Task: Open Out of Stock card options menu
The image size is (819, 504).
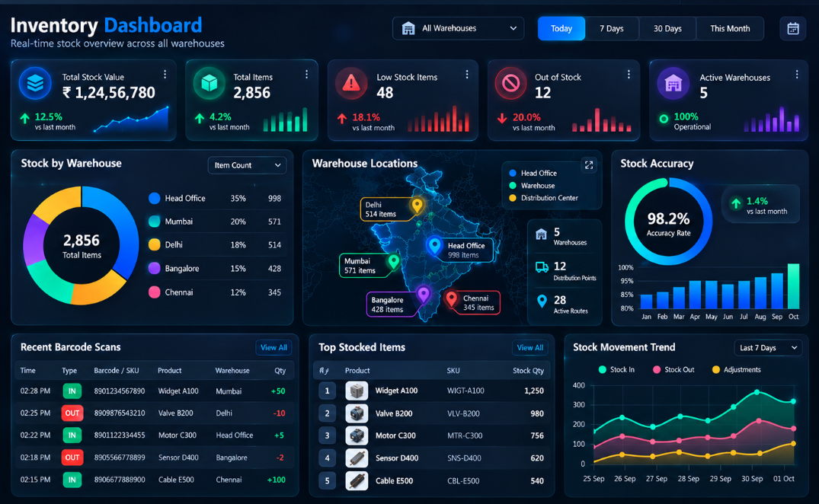Action: click(629, 75)
